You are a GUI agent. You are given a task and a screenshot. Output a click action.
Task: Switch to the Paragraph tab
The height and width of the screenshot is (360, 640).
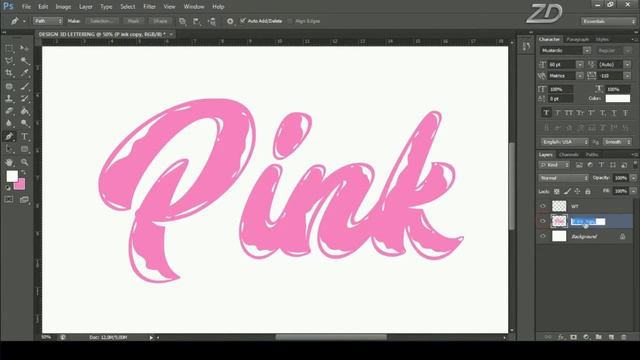578,40
